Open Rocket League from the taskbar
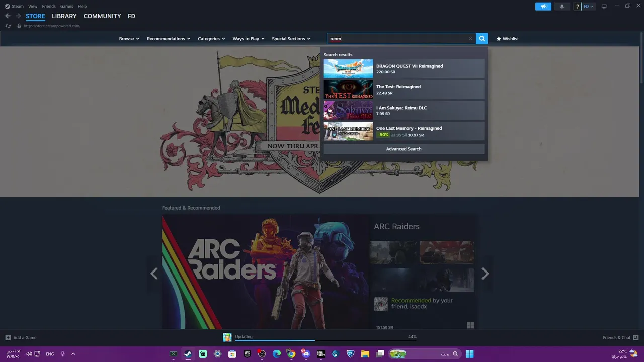Image resolution: width=644 pixels, height=362 pixels. (x=351, y=354)
